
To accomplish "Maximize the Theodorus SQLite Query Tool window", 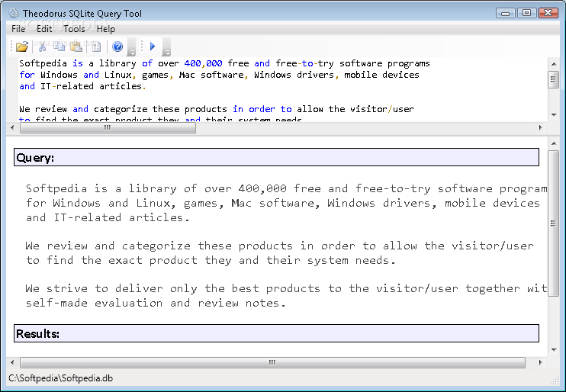I will click(x=526, y=13).
